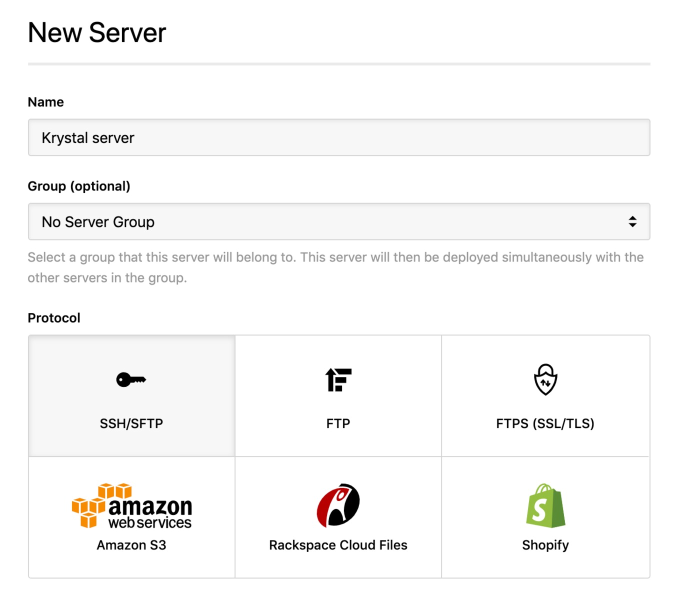The width and height of the screenshot is (700, 601).
Task: Click the server group help text
Action: [336, 267]
